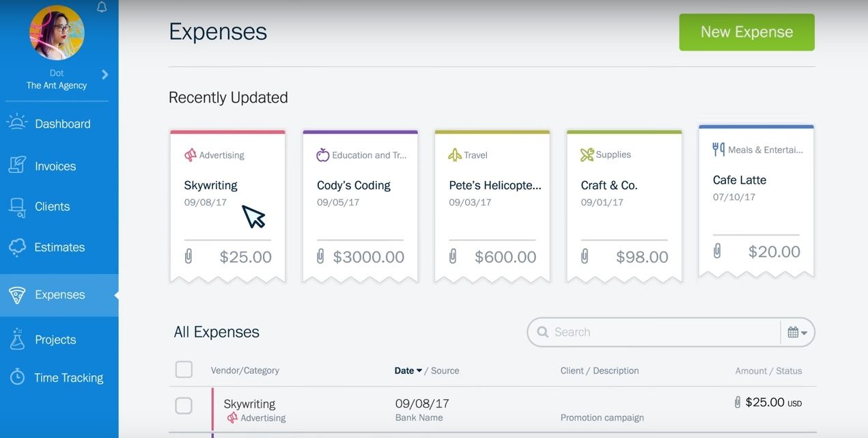
Task: Open the notifications bell icon
Action: [101, 6]
